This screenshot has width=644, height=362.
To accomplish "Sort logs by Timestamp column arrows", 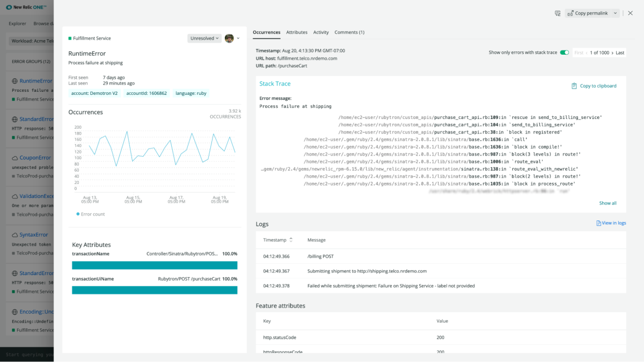I will tap(291, 240).
